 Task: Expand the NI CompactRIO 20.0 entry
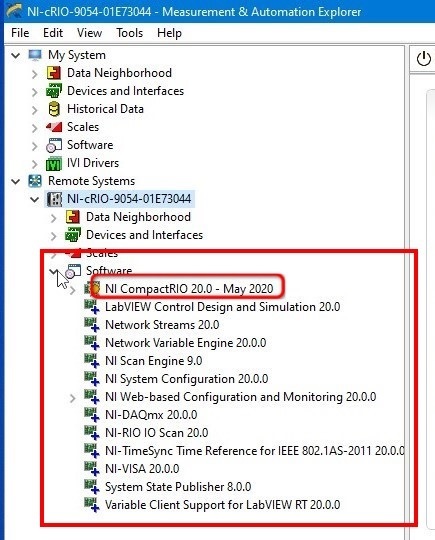[72, 290]
